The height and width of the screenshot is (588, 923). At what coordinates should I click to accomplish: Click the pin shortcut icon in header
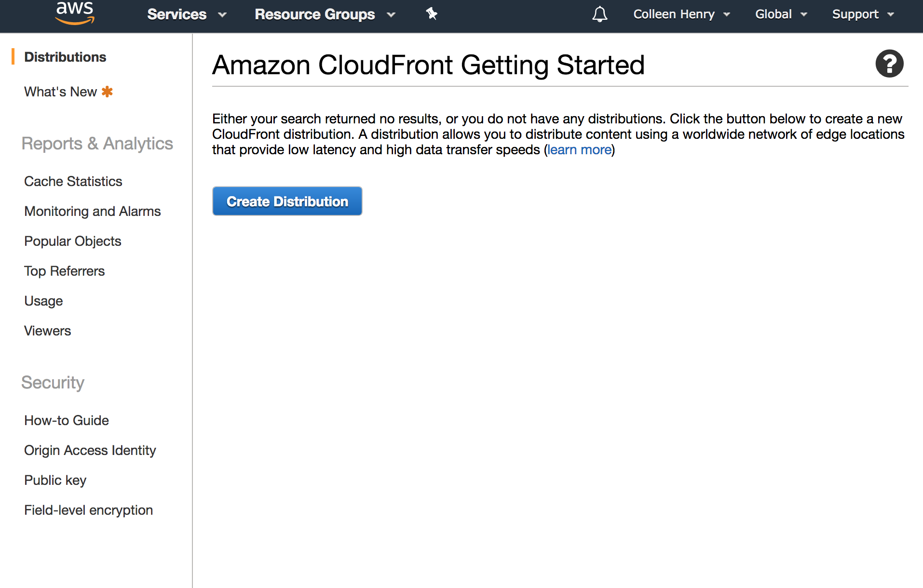point(432,14)
